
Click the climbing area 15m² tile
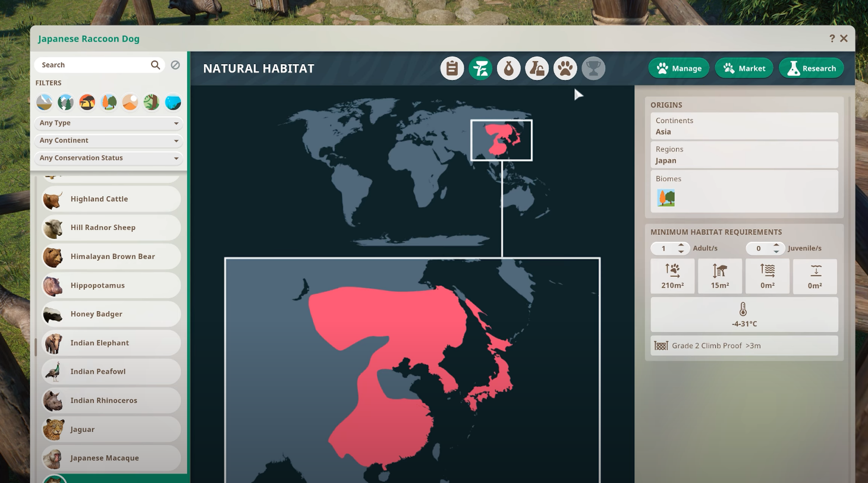click(x=720, y=276)
